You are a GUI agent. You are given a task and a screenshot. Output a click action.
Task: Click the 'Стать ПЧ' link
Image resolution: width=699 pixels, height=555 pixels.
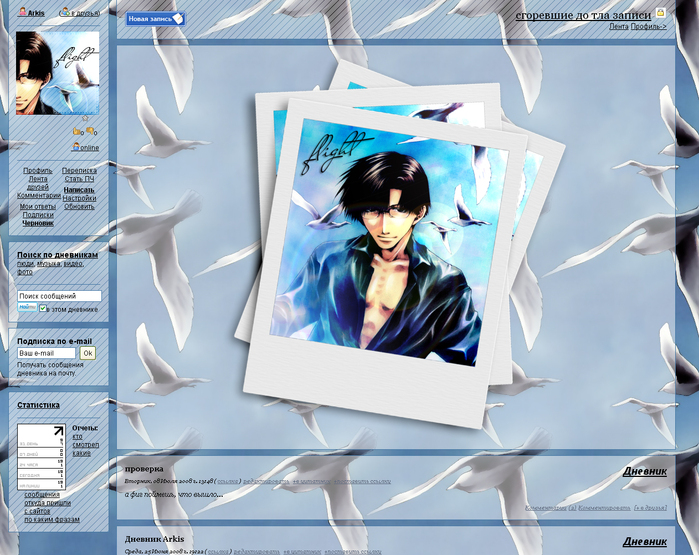(x=79, y=179)
